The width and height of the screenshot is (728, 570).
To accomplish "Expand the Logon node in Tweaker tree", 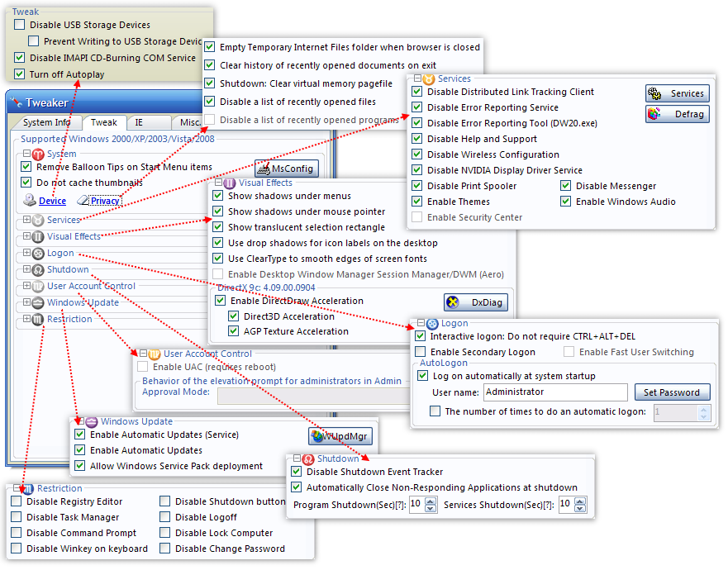I will coord(26,253).
